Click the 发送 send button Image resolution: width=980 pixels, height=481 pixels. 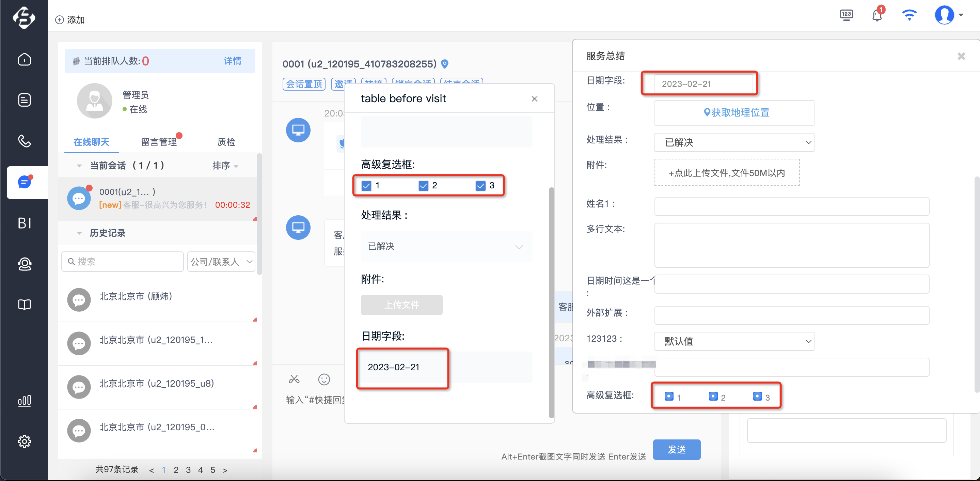(x=676, y=449)
